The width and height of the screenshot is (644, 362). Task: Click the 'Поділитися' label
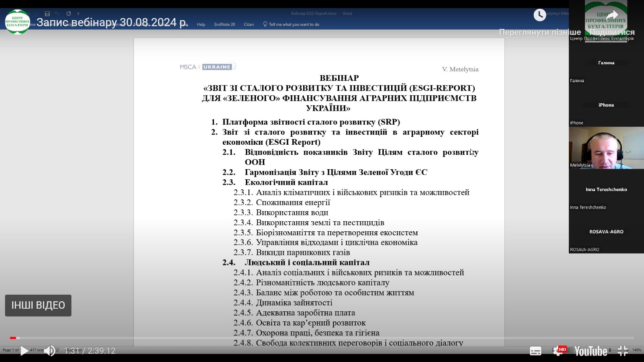coord(612,32)
